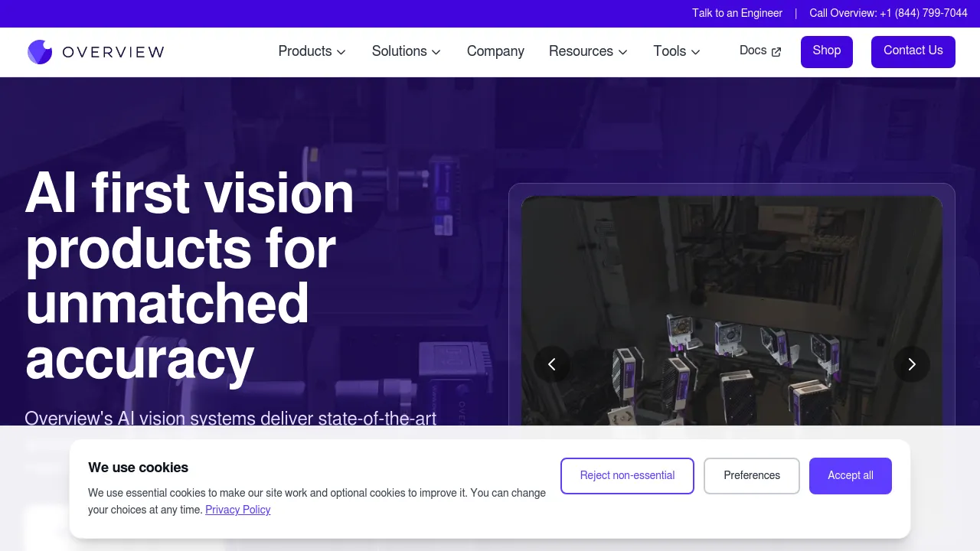Screen dimensions: 980x551
Task: Open the Resources dropdown menu
Action: (589, 51)
